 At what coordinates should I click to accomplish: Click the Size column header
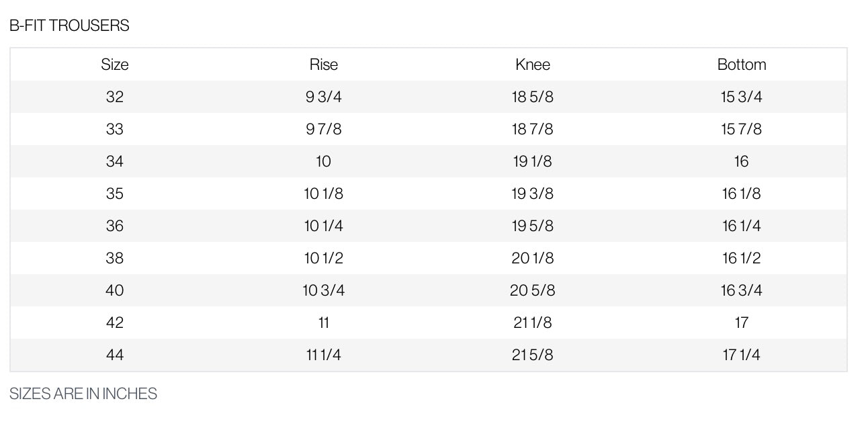coord(115,65)
